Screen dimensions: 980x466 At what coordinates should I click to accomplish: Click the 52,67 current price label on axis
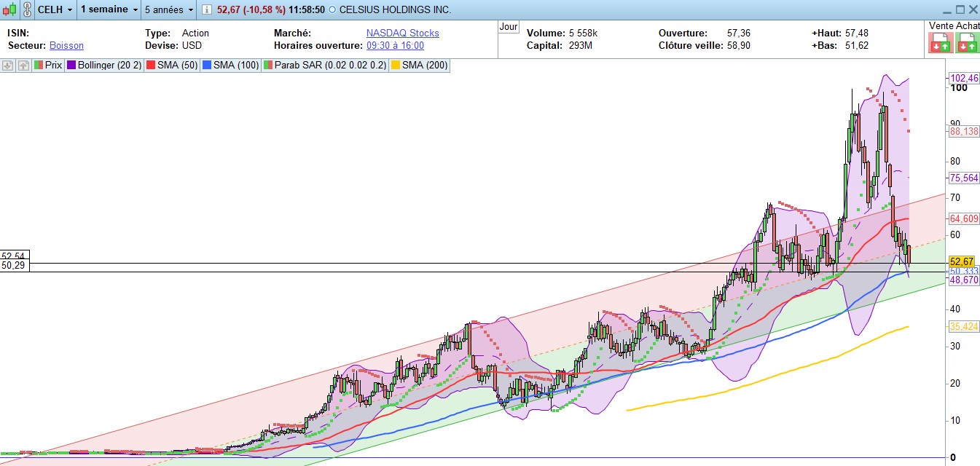tap(962, 261)
